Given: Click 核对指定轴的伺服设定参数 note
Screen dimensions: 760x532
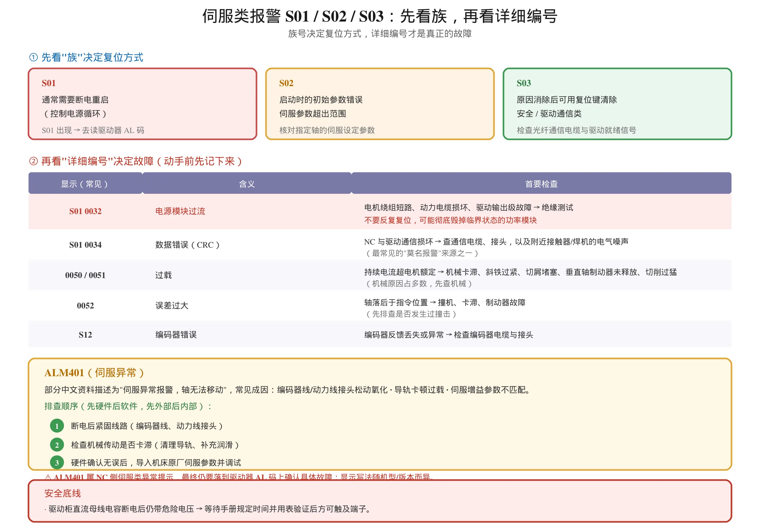Looking at the screenshot, I should pos(327,130).
